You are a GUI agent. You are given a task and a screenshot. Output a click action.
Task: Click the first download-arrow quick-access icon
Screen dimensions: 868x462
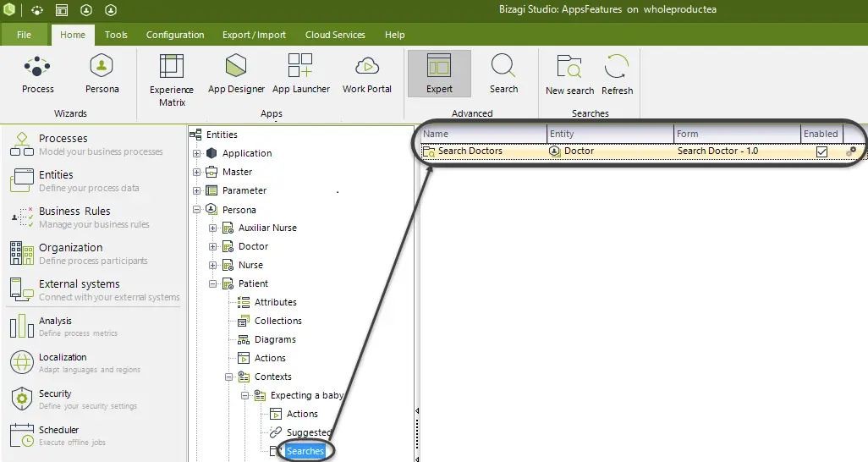(86, 10)
